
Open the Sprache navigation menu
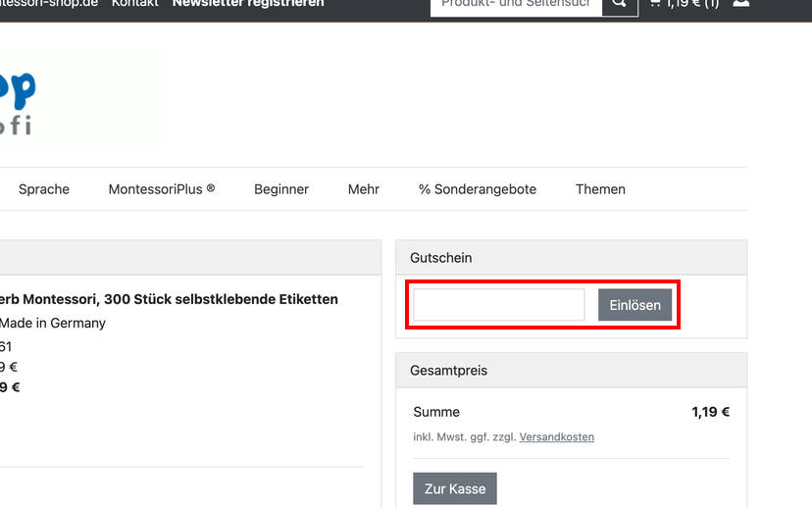pyautogui.click(x=44, y=189)
